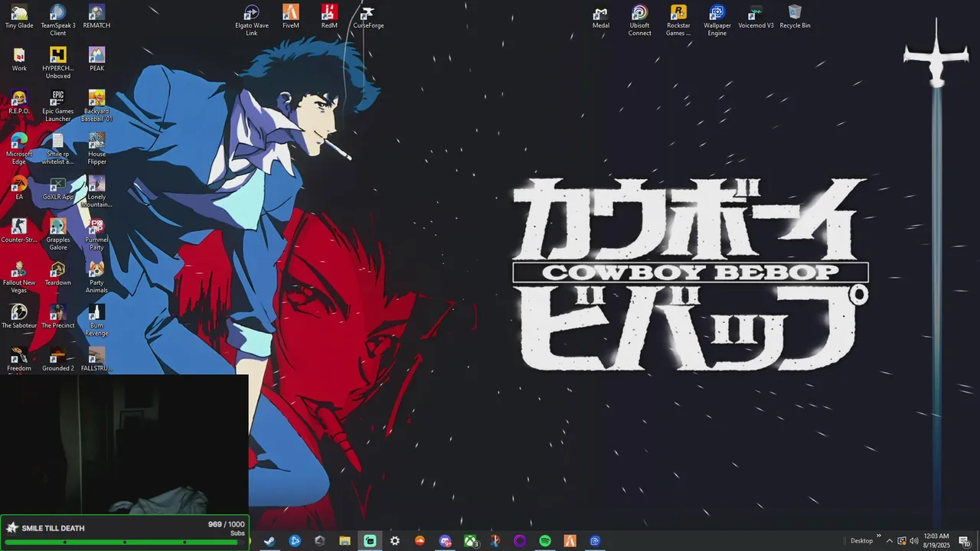Click the purple circle taskbar icon
Image resolution: width=980 pixels, height=551 pixels.
pyautogui.click(x=520, y=541)
